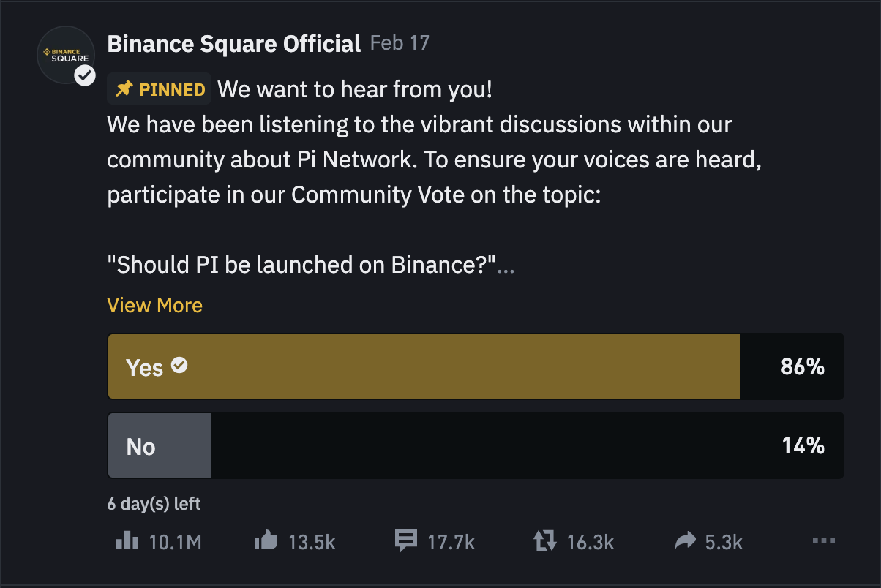Click the "6 day(s) left" poll timer

point(154,504)
